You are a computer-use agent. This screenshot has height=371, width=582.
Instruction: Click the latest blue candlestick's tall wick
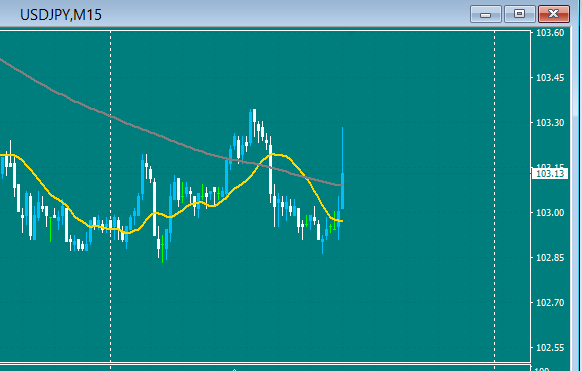342,150
